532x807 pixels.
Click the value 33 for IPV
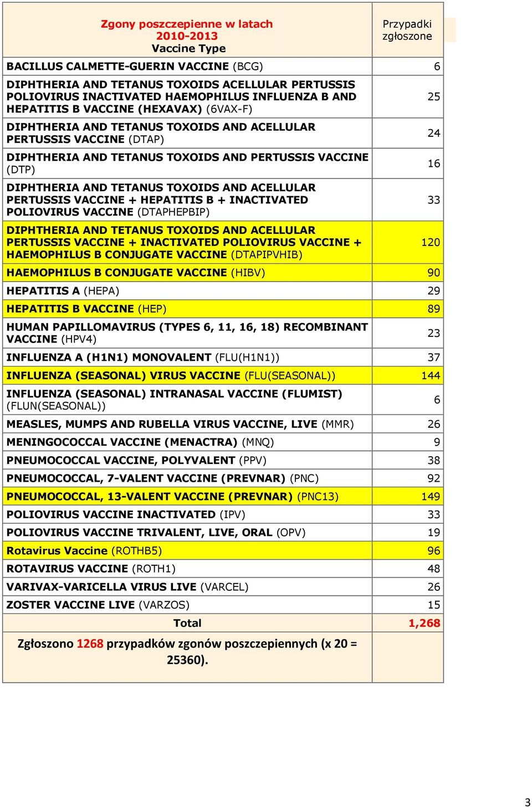pos(433,514)
